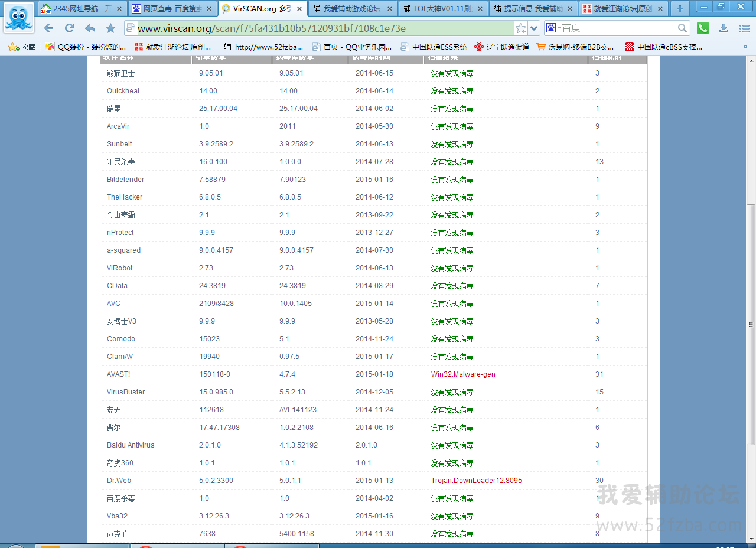
Task: Open the 沃易购-终端B2B bookmark
Action: pyautogui.click(x=575, y=47)
